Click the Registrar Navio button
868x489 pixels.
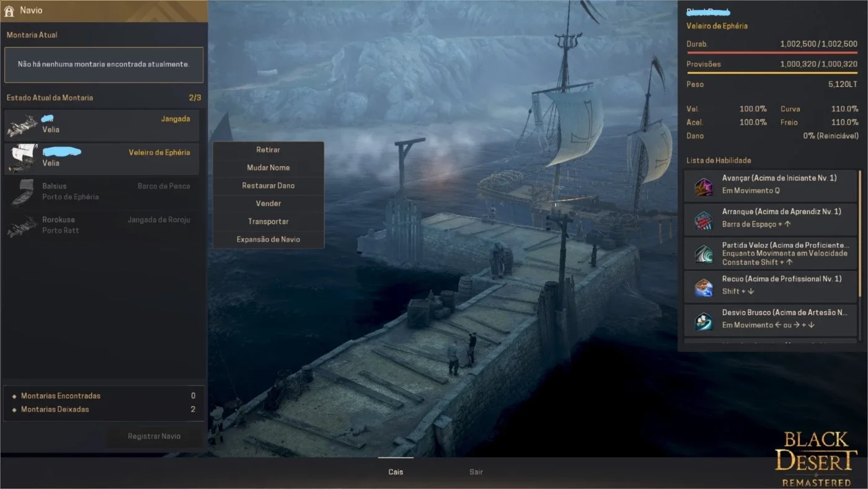point(154,436)
